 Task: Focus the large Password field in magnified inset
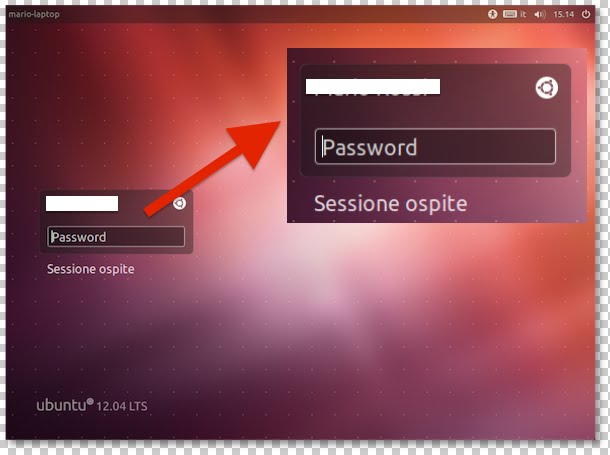pyautogui.click(x=435, y=147)
